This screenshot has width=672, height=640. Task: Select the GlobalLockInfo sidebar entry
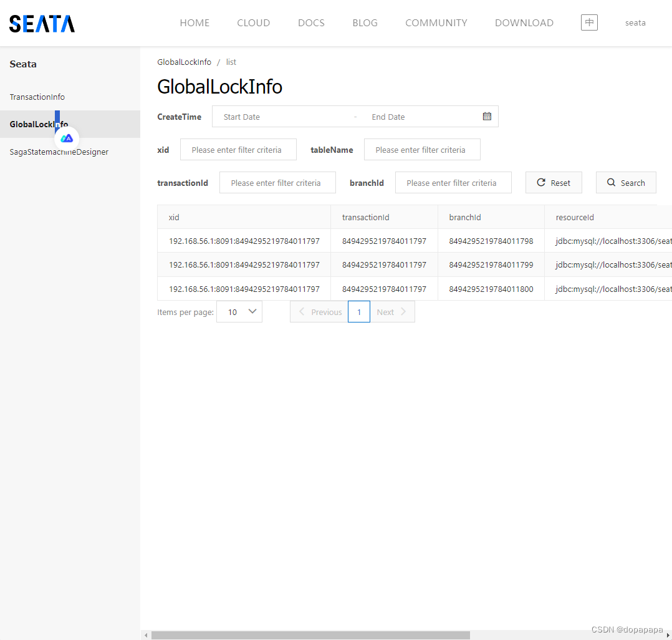click(x=39, y=124)
